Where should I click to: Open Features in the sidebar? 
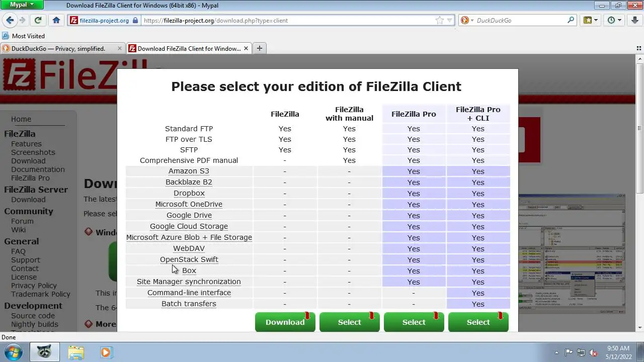tap(26, 144)
